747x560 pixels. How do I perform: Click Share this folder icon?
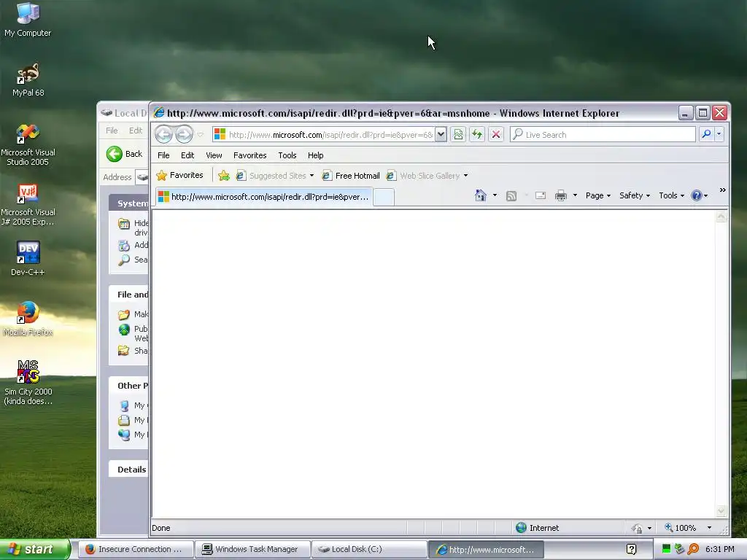(x=124, y=351)
